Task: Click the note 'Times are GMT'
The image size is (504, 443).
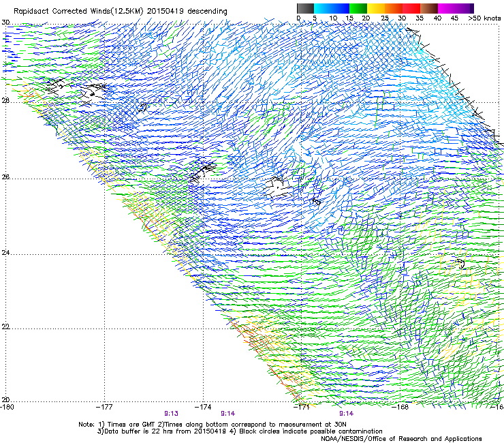Action: (x=131, y=425)
